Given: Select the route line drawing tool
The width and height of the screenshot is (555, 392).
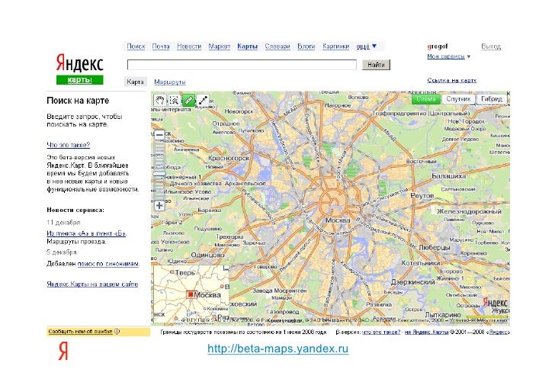Looking at the screenshot, I should (x=203, y=100).
